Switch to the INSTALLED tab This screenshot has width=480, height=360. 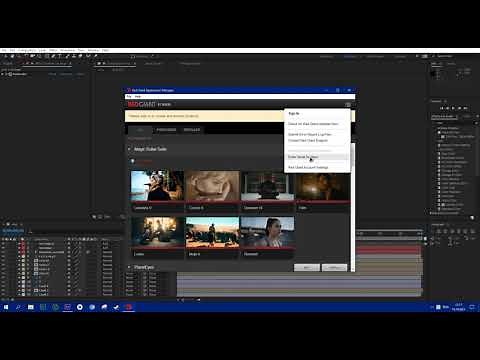(x=192, y=130)
